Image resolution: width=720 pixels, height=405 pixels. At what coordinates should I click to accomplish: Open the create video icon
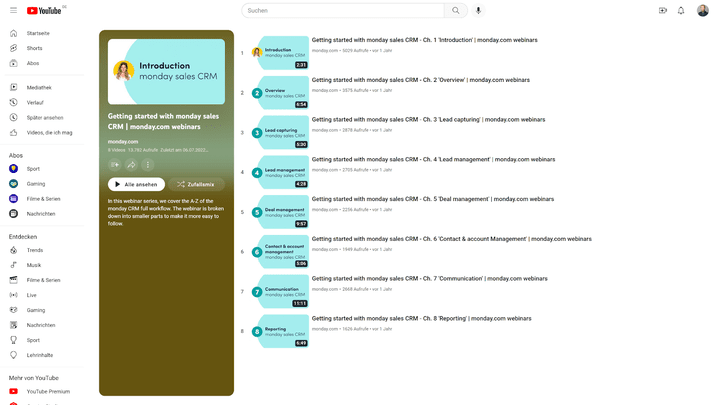[x=663, y=10]
